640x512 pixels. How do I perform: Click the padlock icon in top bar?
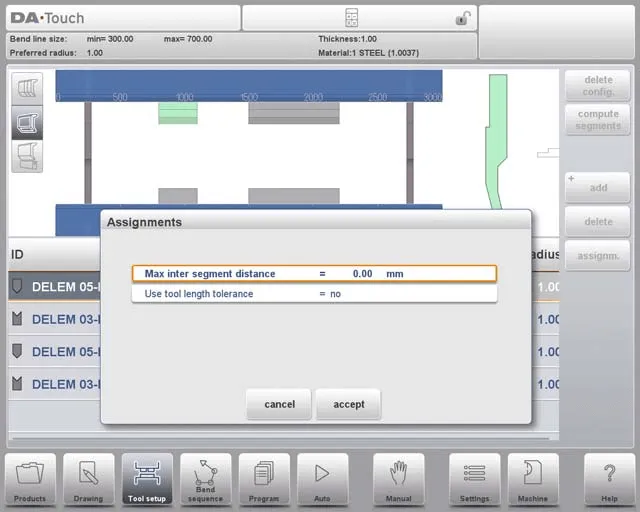point(462,18)
